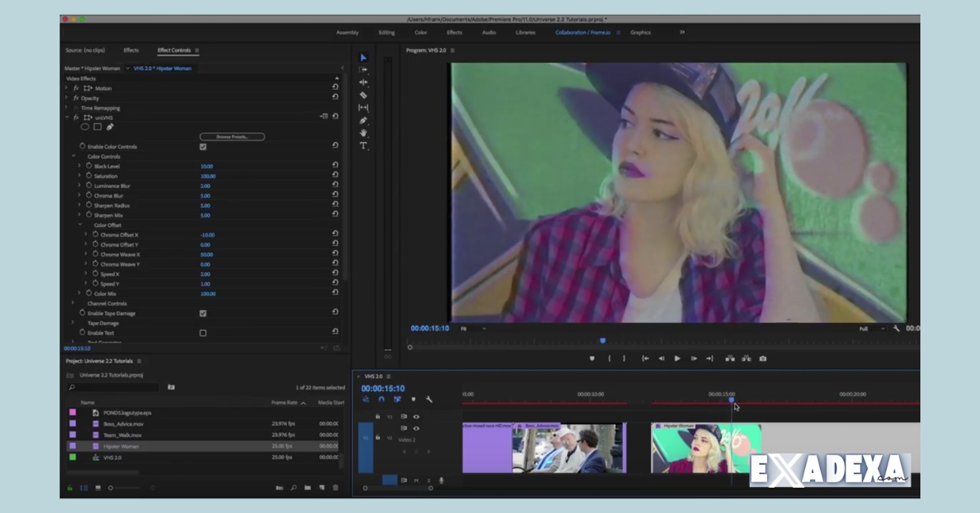This screenshot has height=513, width=980.
Task: Create ellipse mask for uniVHS effect
Action: [x=85, y=127]
